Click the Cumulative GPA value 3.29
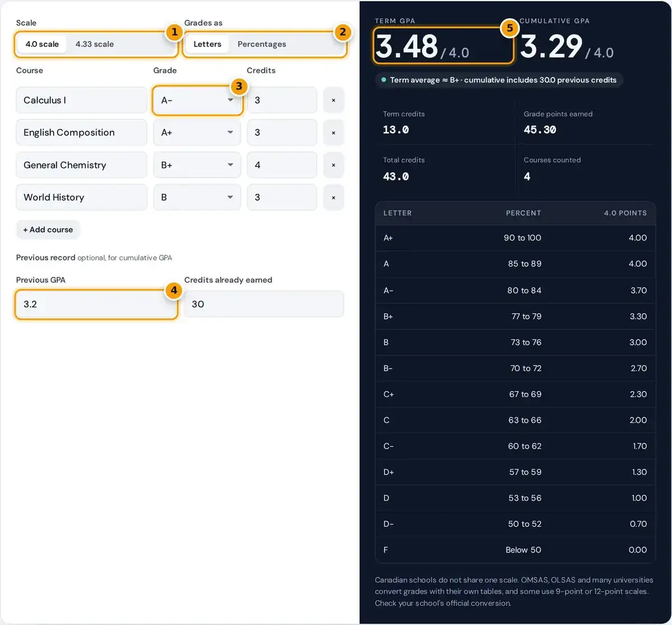This screenshot has width=672, height=625. coord(552,46)
